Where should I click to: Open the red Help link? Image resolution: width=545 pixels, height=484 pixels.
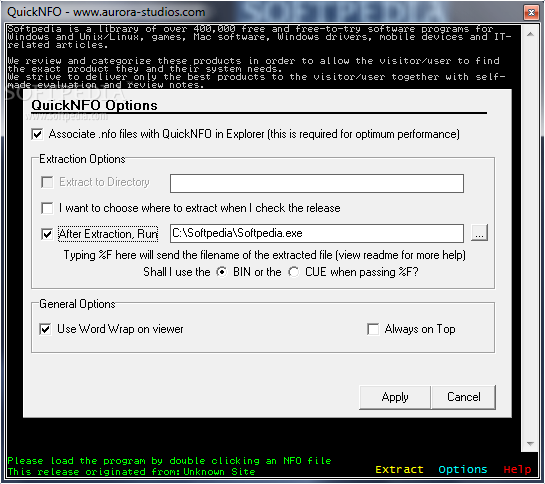click(517, 470)
